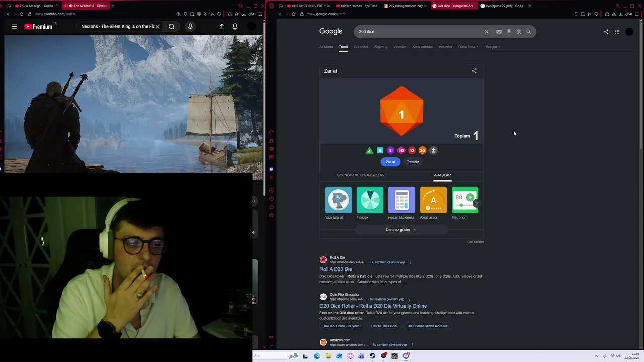Screen dimensions: 644x362
Task: Select the 8-sided purple die
Action: (x=390, y=150)
